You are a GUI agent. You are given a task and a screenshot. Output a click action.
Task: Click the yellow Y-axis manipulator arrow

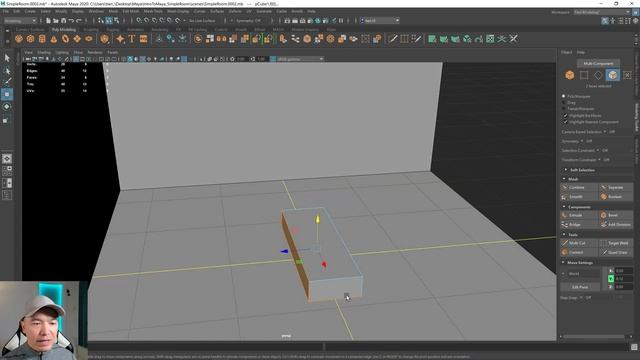[x=318, y=220]
